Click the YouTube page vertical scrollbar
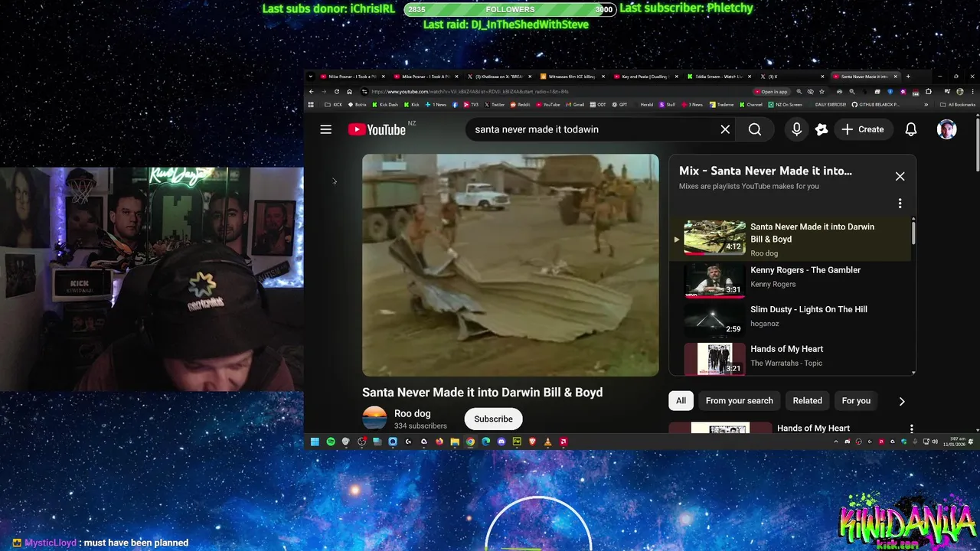980x551 pixels. point(977,145)
